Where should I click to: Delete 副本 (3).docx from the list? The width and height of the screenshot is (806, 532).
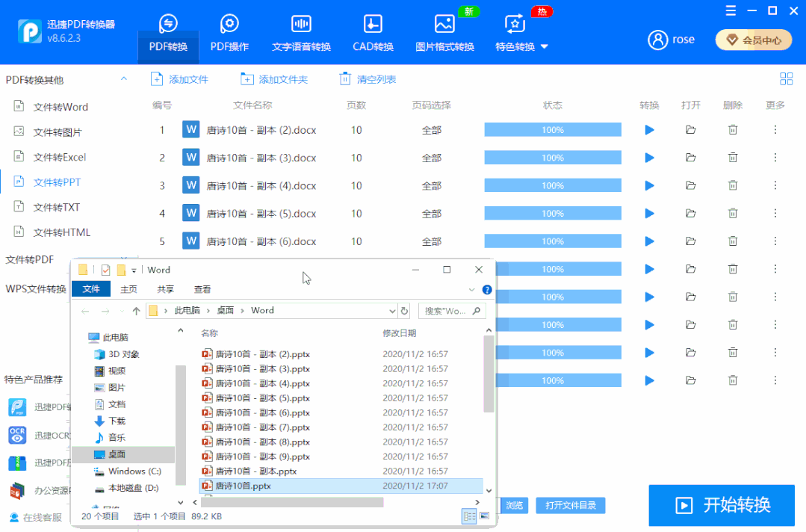click(x=733, y=158)
